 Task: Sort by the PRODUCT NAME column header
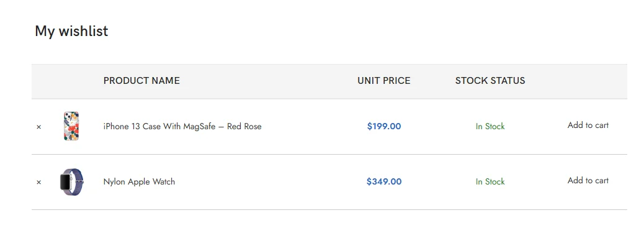[141, 81]
